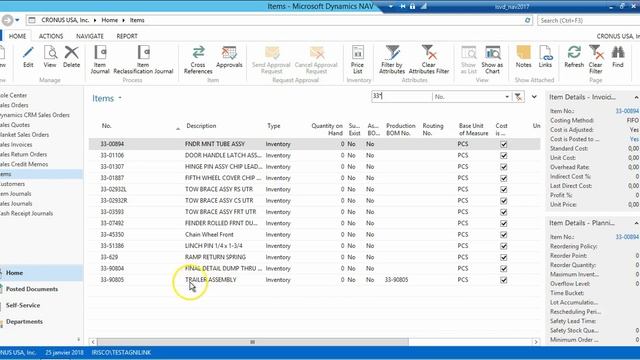This screenshot has width=640, height=360.
Task: Collapse Item Details - Invoicing factbox
Action: (x=636, y=97)
